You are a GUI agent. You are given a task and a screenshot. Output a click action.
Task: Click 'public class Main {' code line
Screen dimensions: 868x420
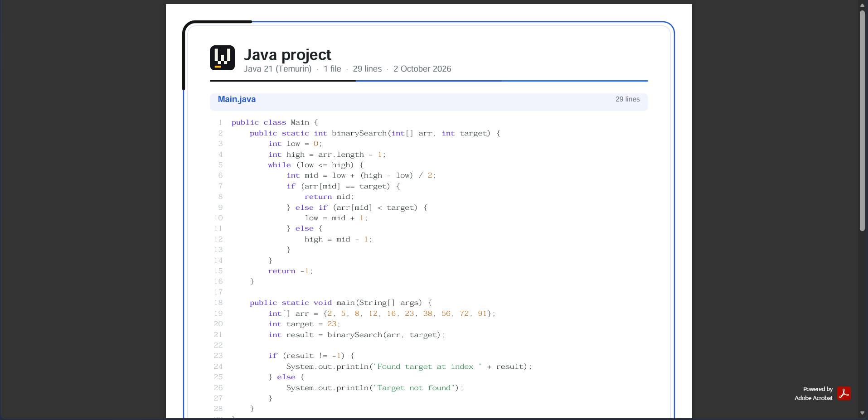(x=275, y=123)
